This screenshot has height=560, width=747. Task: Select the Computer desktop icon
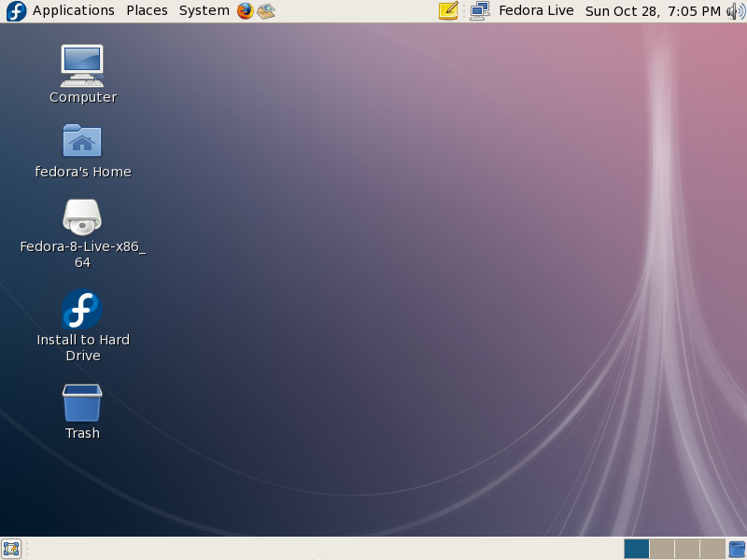tap(82, 65)
